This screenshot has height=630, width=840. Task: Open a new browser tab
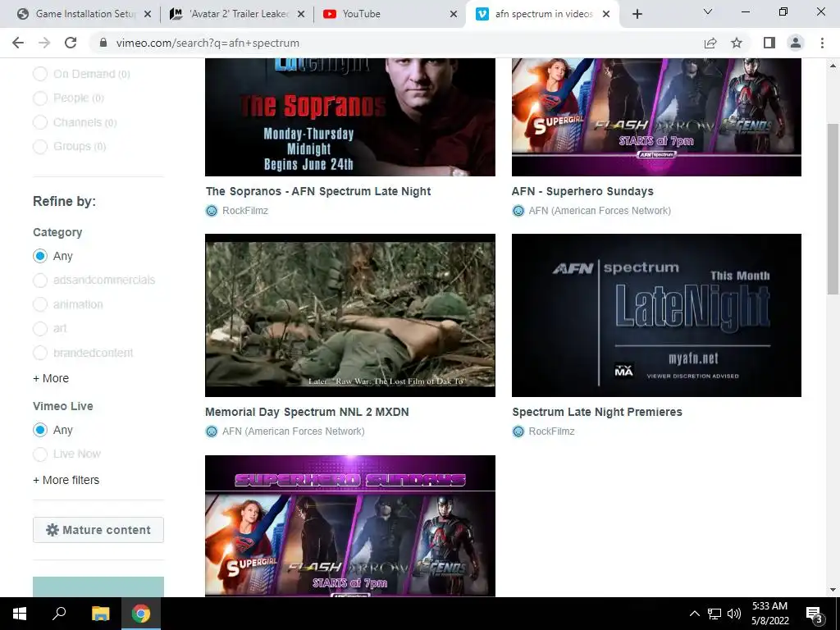tap(637, 14)
